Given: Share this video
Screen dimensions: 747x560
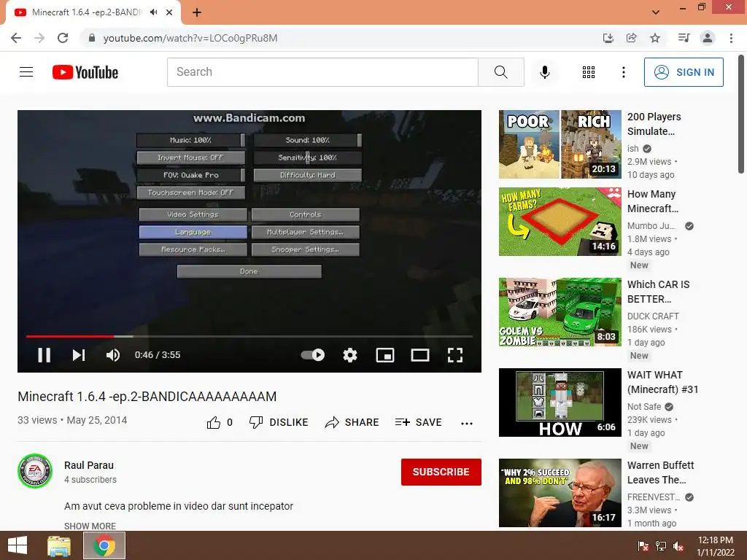Looking at the screenshot, I should (352, 422).
